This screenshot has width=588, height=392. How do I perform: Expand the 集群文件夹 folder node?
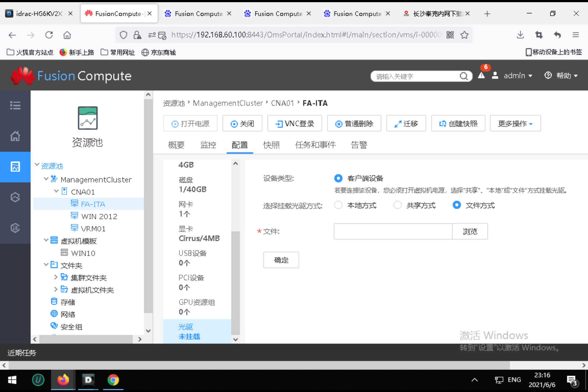click(56, 277)
